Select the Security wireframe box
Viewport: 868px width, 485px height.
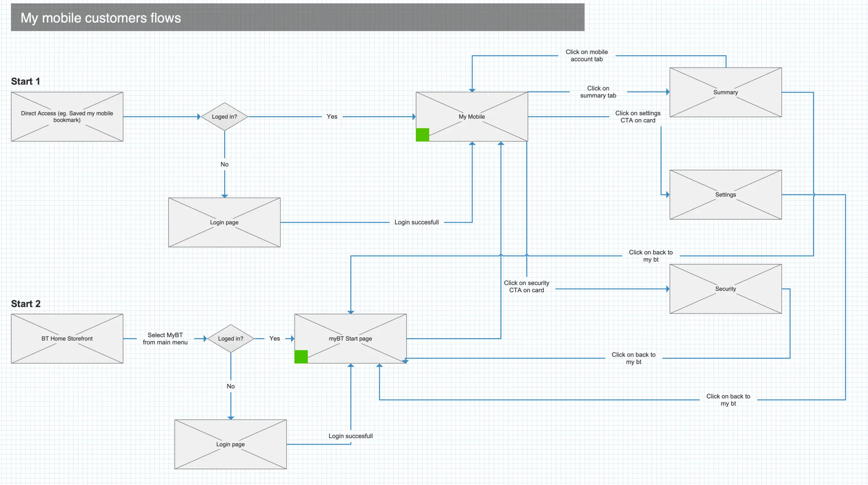tap(726, 289)
